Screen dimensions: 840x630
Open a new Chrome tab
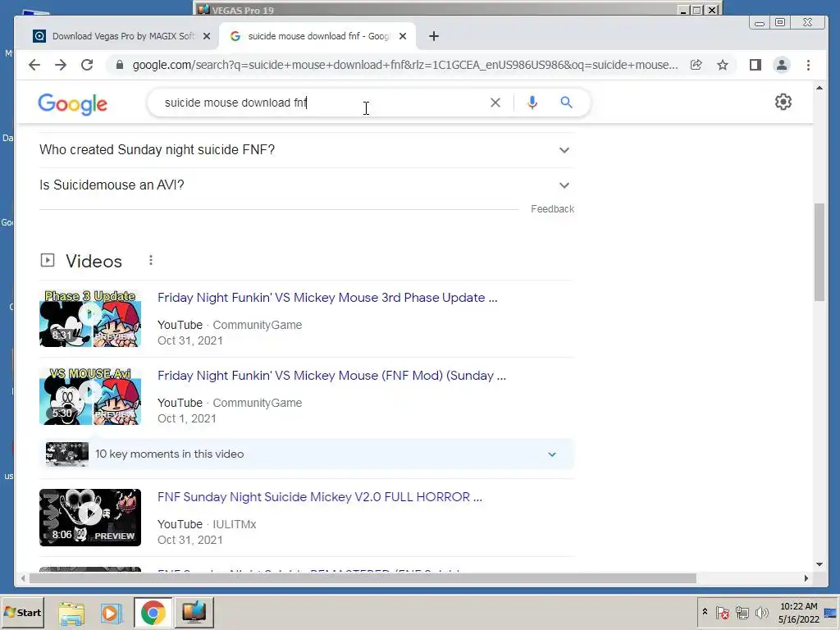coord(434,36)
